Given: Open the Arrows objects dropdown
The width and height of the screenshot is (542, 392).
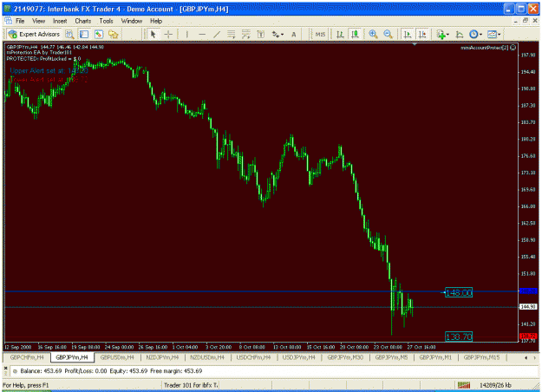Looking at the screenshot, I should point(278,34).
